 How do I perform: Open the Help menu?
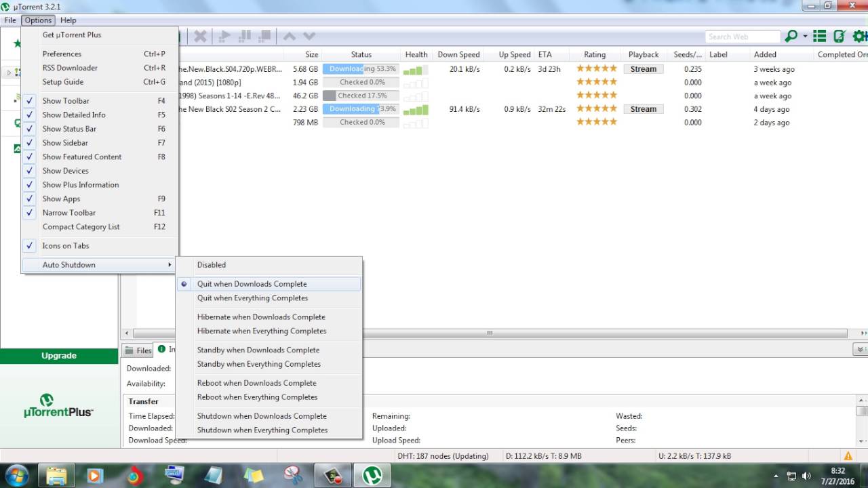click(68, 20)
